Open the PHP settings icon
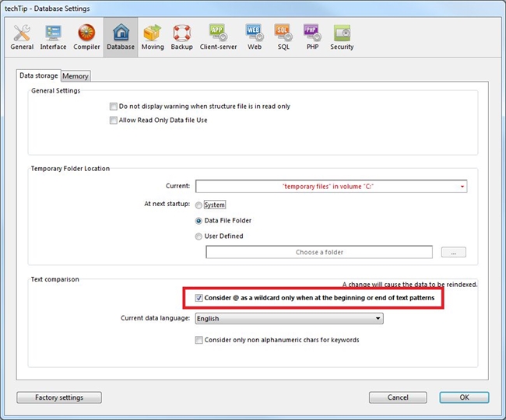 (x=311, y=37)
